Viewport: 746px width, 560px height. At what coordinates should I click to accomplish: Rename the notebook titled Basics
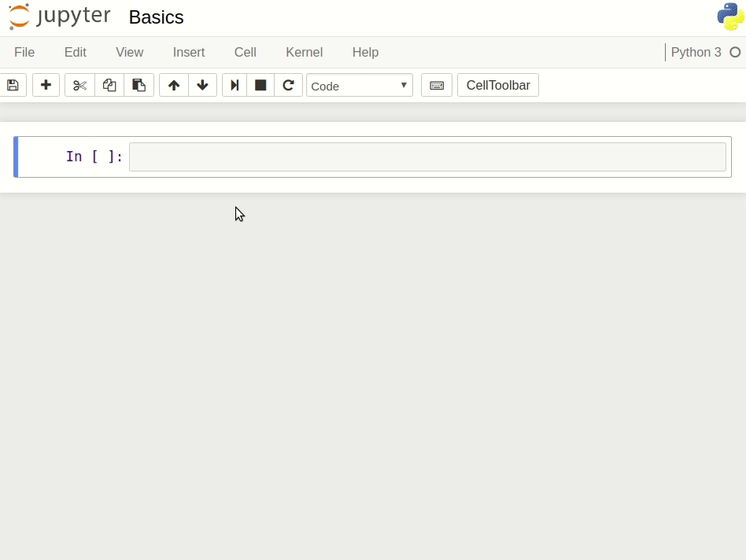156,17
